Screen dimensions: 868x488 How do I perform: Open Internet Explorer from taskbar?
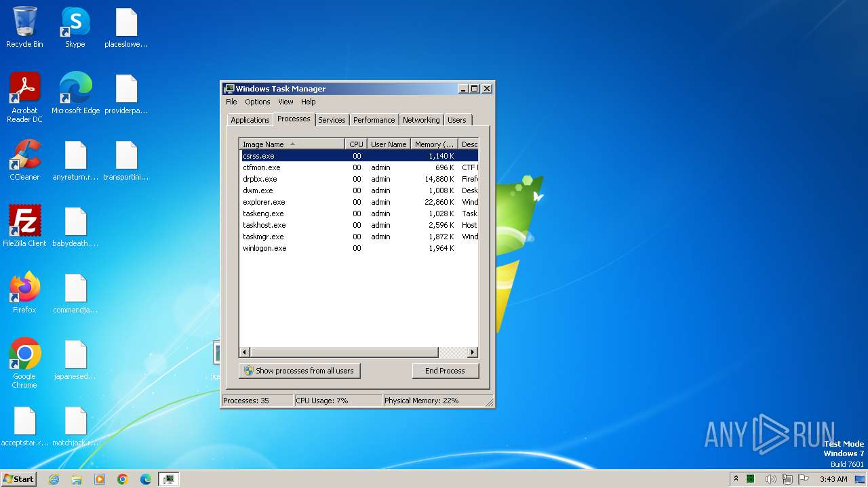[x=54, y=479]
